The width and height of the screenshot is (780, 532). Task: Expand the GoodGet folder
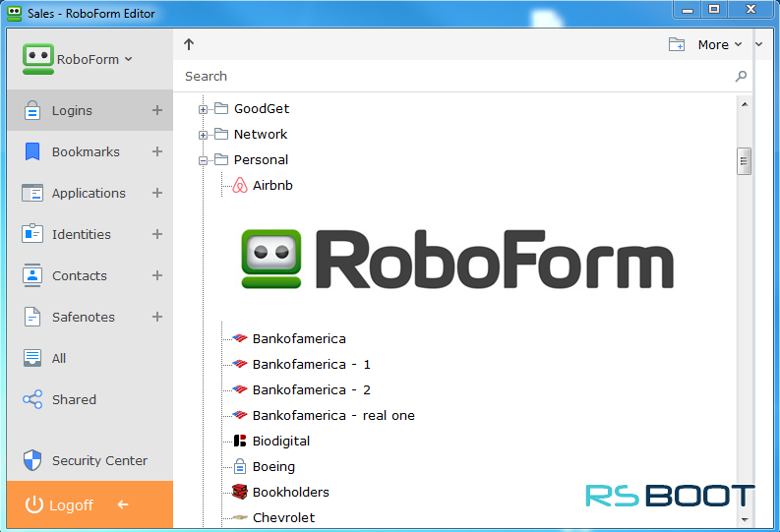pyautogui.click(x=203, y=109)
